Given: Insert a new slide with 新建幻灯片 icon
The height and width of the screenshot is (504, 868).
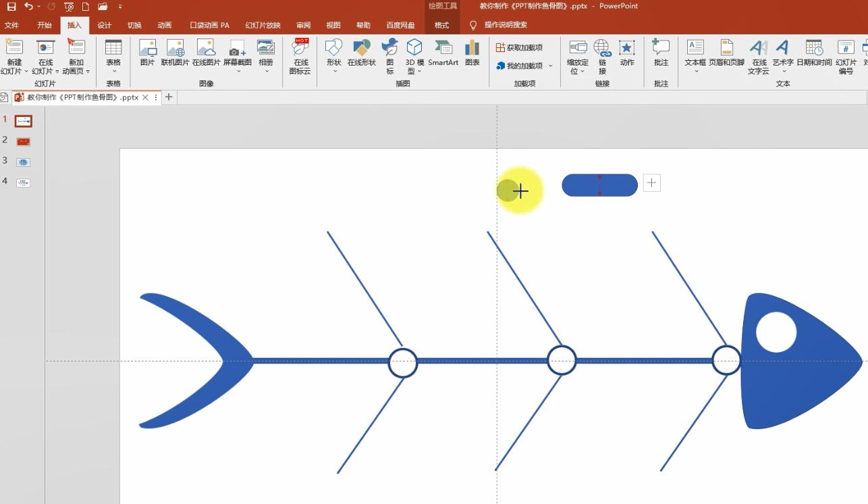Looking at the screenshot, I should [x=14, y=47].
